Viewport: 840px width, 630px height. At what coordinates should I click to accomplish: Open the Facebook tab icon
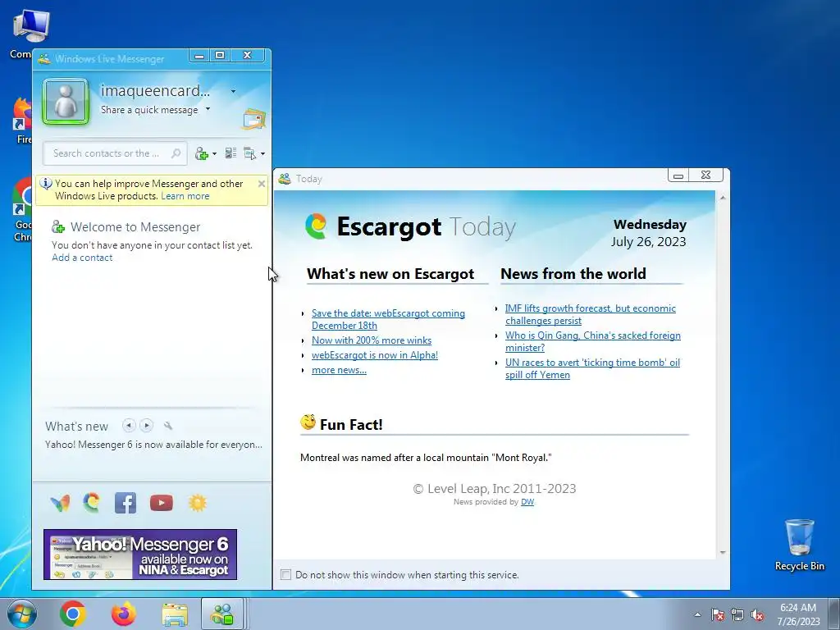pyautogui.click(x=126, y=503)
